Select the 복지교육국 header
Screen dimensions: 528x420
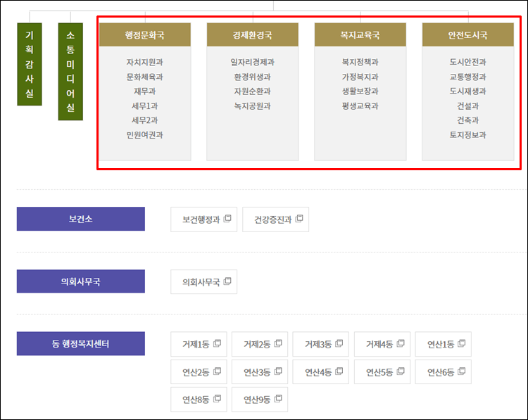tap(360, 34)
